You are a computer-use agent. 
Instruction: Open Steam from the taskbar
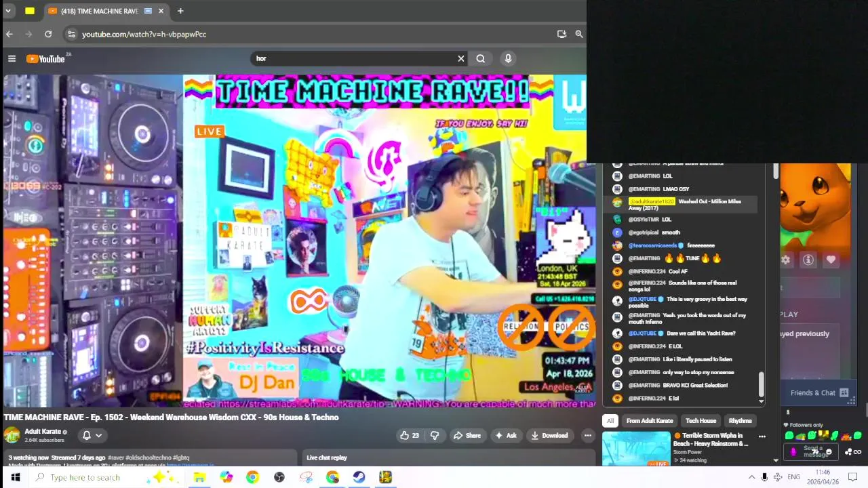click(x=359, y=477)
